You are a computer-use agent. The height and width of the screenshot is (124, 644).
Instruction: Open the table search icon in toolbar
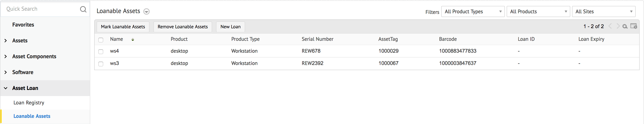(625, 26)
